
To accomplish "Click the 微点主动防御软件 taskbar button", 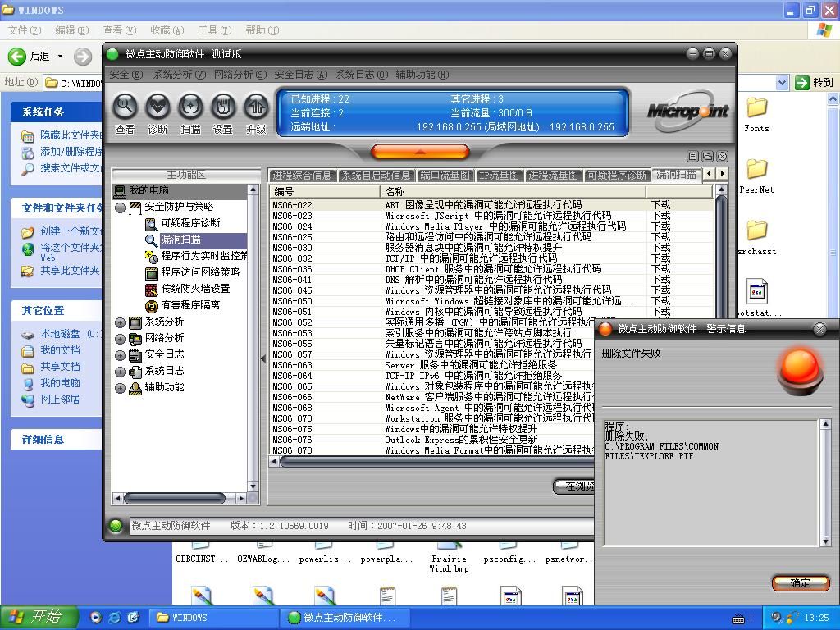I will pos(345,618).
